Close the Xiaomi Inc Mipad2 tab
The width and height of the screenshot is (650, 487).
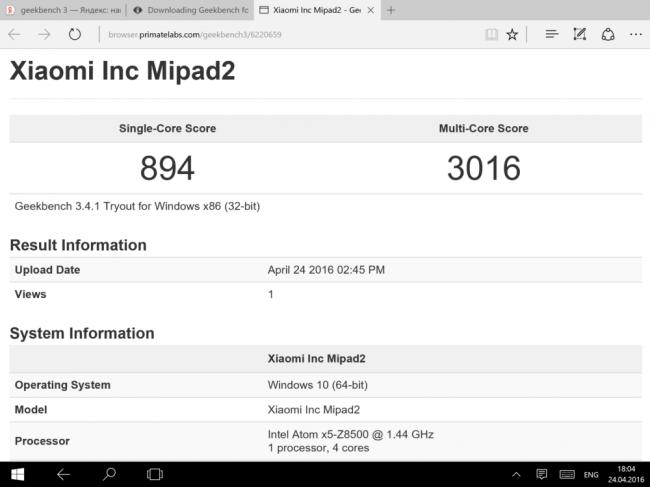pyautogui.click(x=371, y=10)
